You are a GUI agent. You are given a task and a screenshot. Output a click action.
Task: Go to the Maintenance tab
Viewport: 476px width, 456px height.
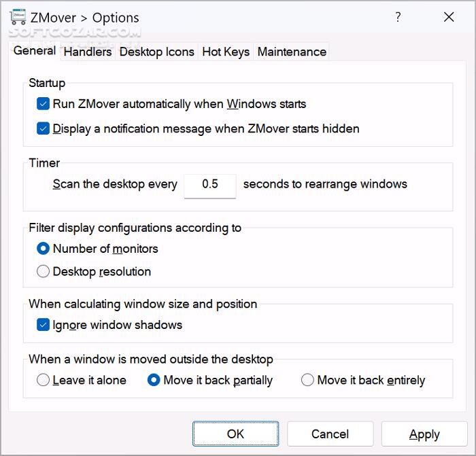coord(292,52)
